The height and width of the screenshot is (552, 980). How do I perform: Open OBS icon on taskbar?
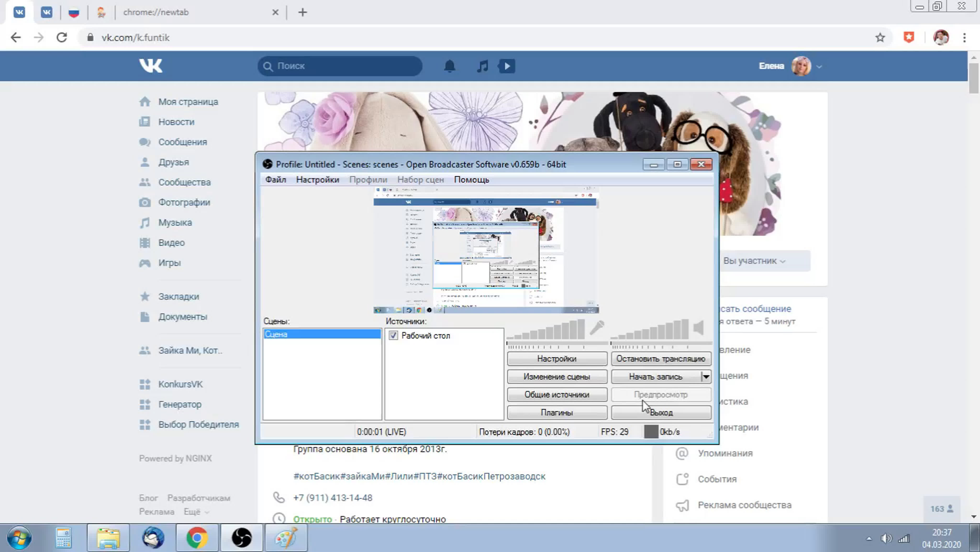[x=242, y=538]
